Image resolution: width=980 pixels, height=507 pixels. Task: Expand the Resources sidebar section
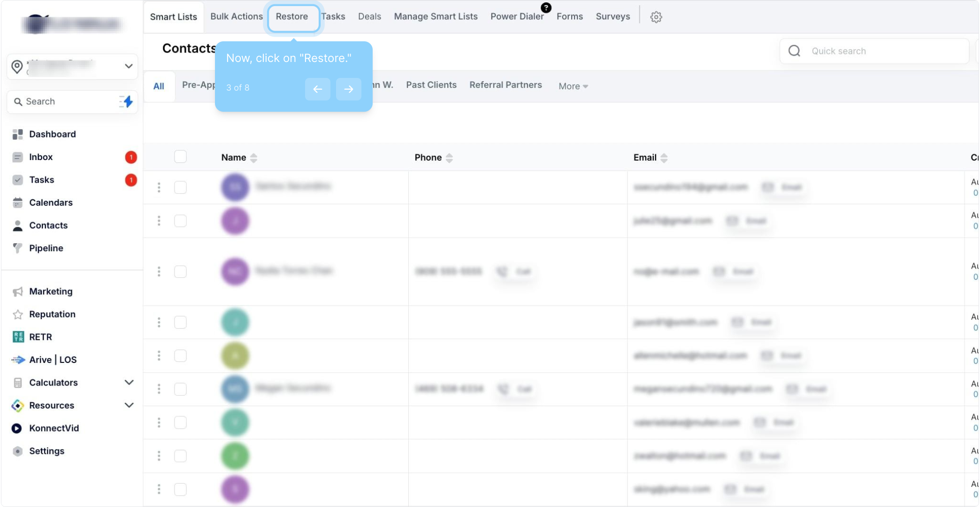point(129,405)
